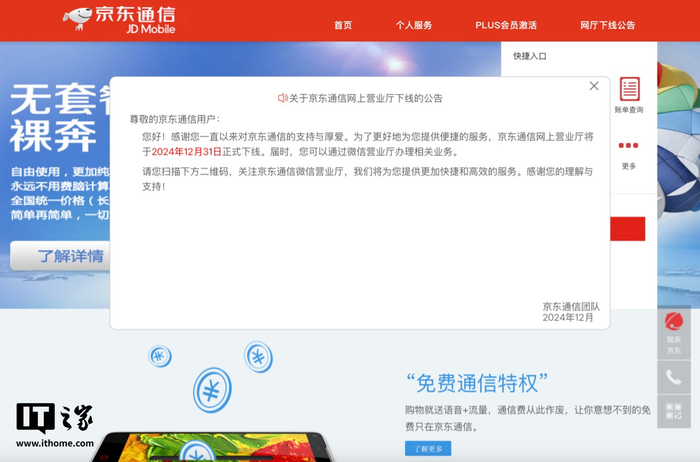Click announcement title 关于京东通信网上营业厅下线的公告

366,98
